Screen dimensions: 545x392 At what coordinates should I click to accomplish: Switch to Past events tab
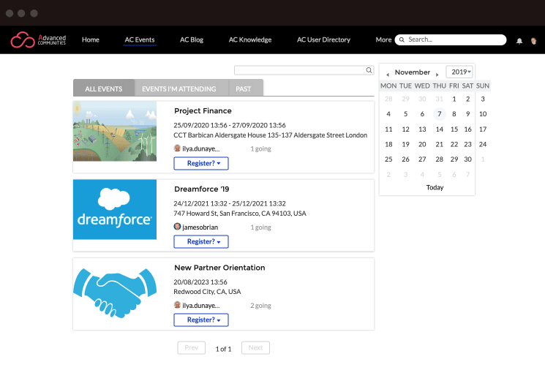[x=246, y=88]
